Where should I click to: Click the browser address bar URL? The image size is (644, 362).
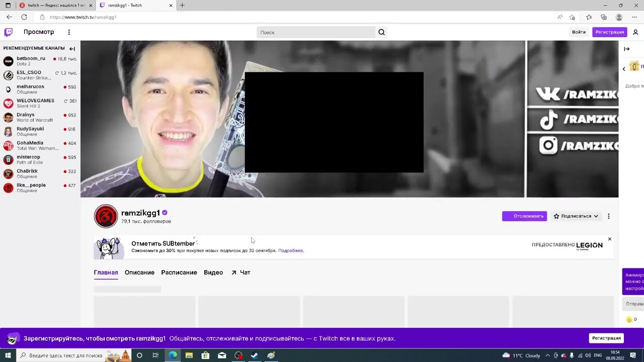[83, 17]
